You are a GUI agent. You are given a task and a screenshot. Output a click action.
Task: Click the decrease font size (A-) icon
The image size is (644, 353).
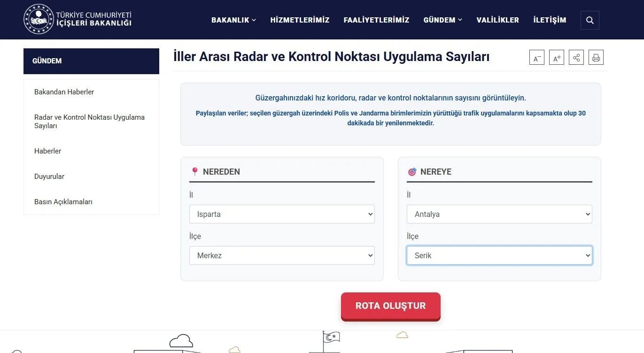point(536,57)
